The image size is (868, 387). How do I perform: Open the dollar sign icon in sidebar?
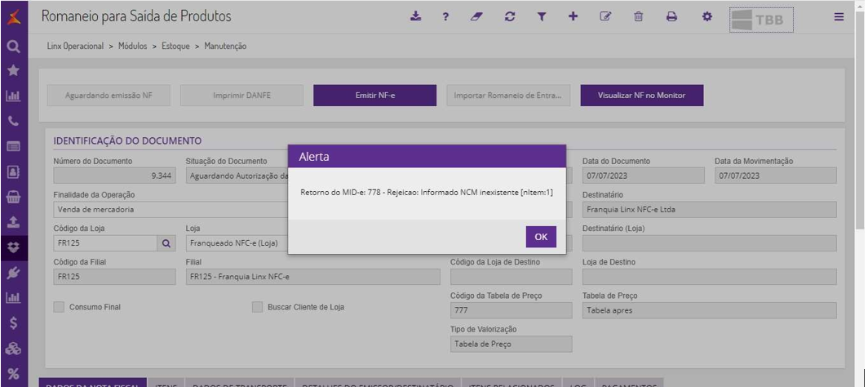(13, 323)
